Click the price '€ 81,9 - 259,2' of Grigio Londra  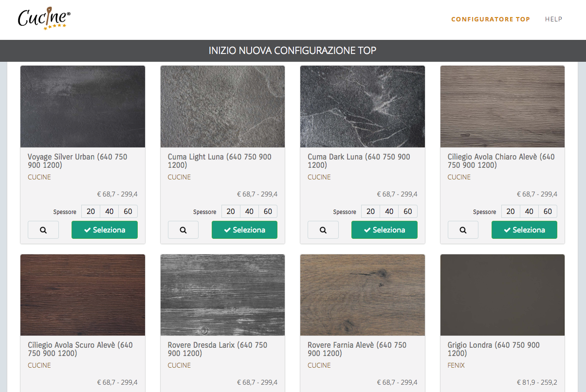click(x=537, y=382)
